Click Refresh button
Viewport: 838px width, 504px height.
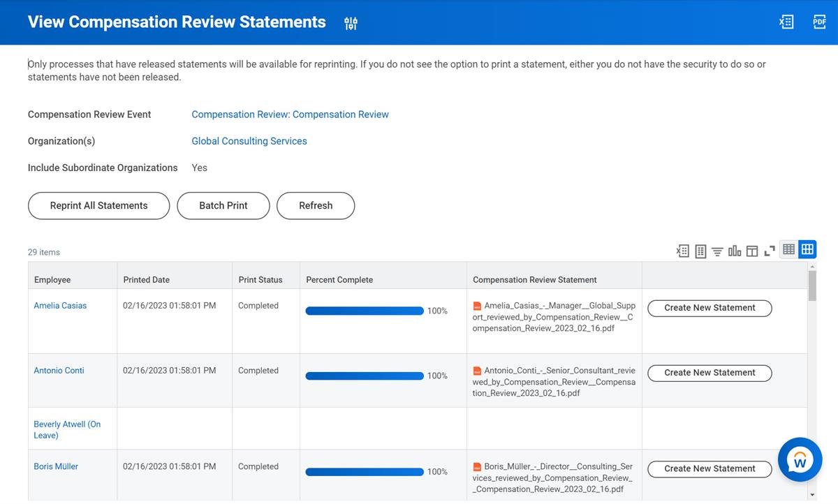click(316, 206)
